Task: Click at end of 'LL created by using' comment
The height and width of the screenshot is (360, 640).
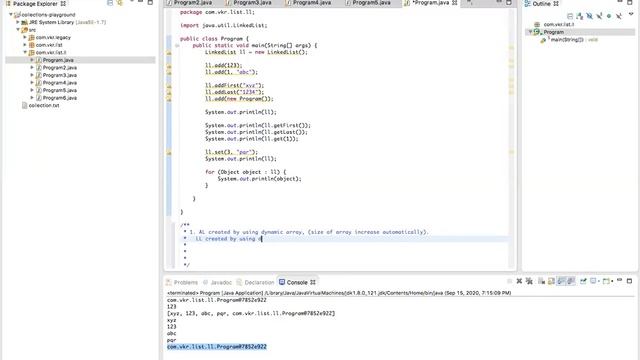Action: pyautogui.click(x=262, y=239)
